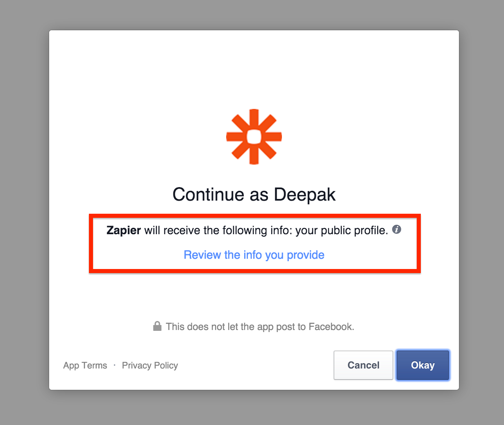Click the bold Zapier app name
This screenshot has height=425, width=504.
coord(124,231)
